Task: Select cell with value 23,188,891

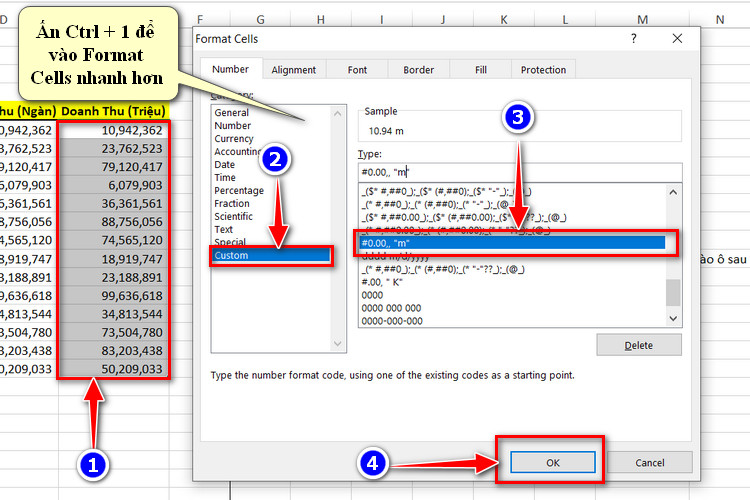Action: point(113,277)
